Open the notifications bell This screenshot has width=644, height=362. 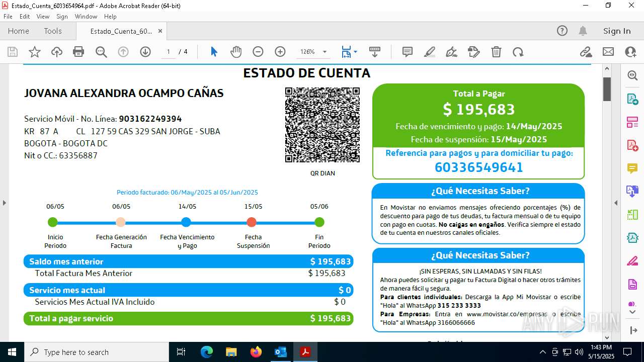[583, 31]
